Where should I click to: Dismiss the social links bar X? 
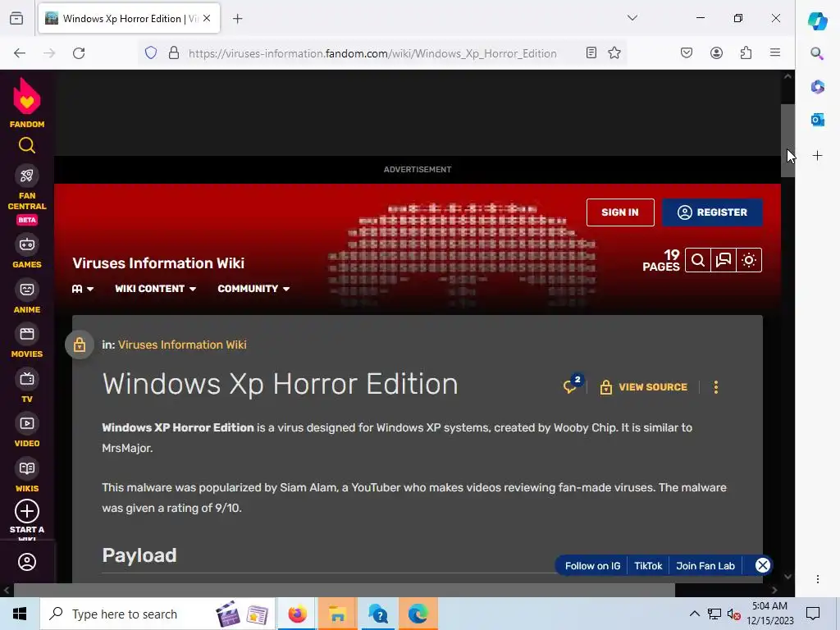(763, 565)
